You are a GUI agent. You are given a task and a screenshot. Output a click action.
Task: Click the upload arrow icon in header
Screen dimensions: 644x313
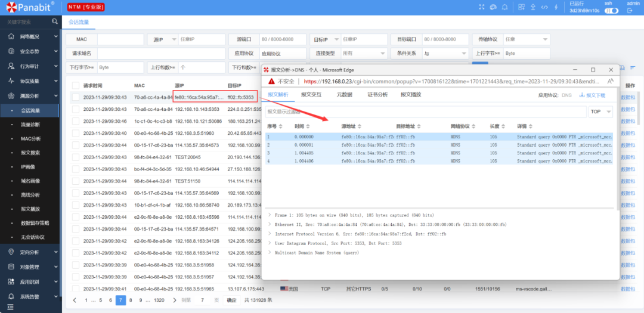[x=533, y=7]
